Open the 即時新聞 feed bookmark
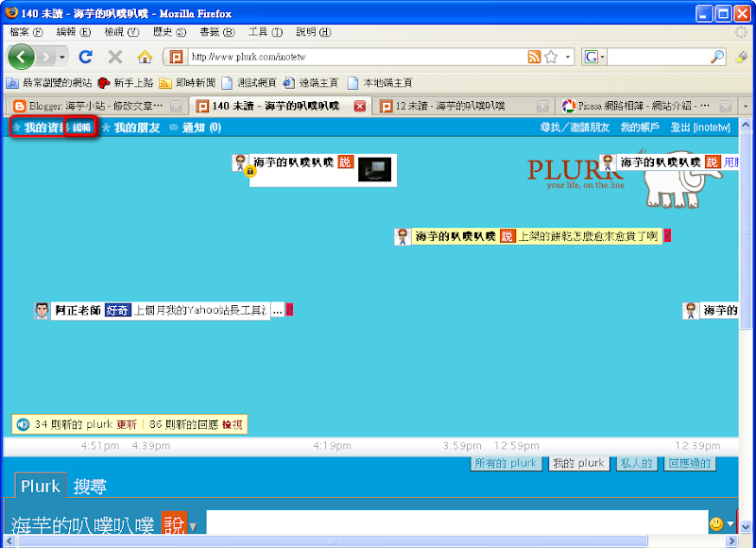Viewport: 756px width, 548px height. tap(187, 83)
